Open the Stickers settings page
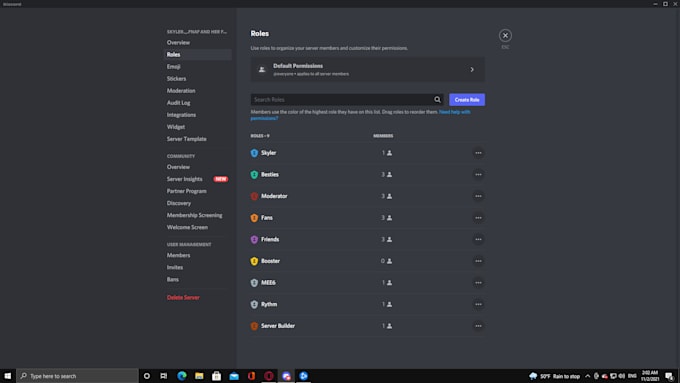 [177, 79]
